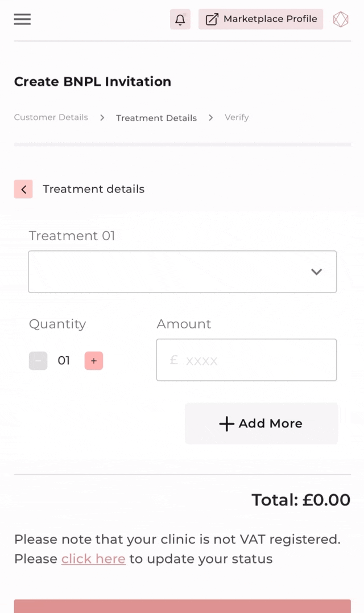Switch to the Customer Details step
The image size is (364, 613).
pyautogui.click(x=51, y=117)
